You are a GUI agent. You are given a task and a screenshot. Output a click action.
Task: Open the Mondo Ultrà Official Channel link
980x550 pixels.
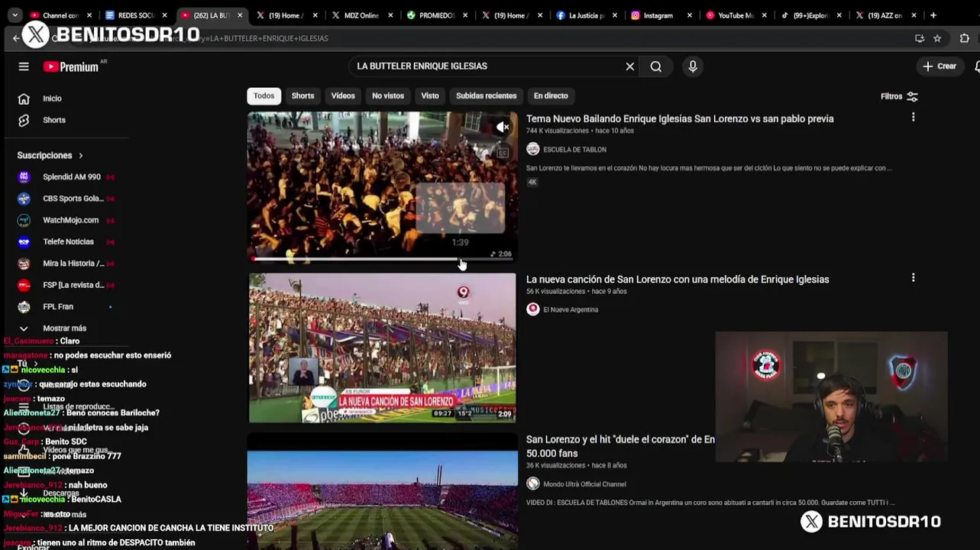pos(584,484)
